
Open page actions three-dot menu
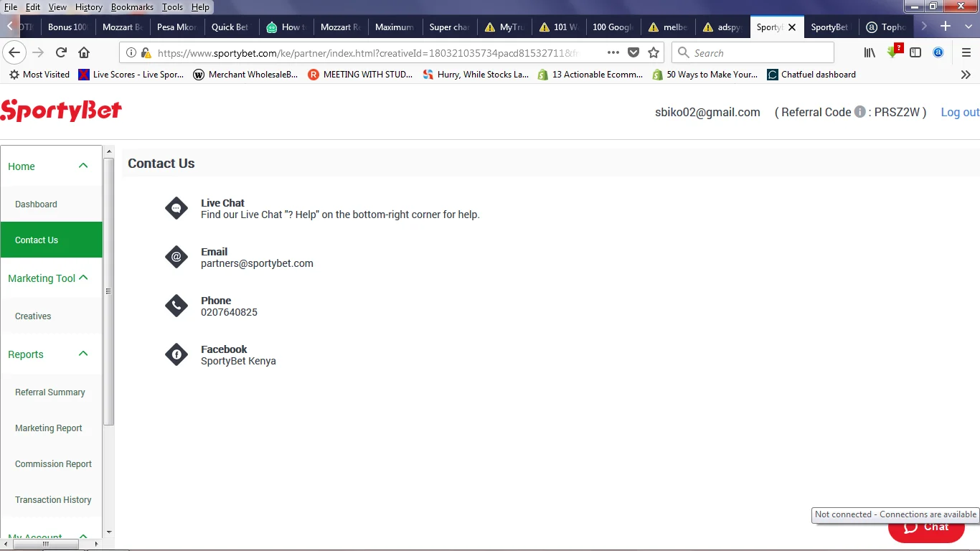(x=613, y=52)
